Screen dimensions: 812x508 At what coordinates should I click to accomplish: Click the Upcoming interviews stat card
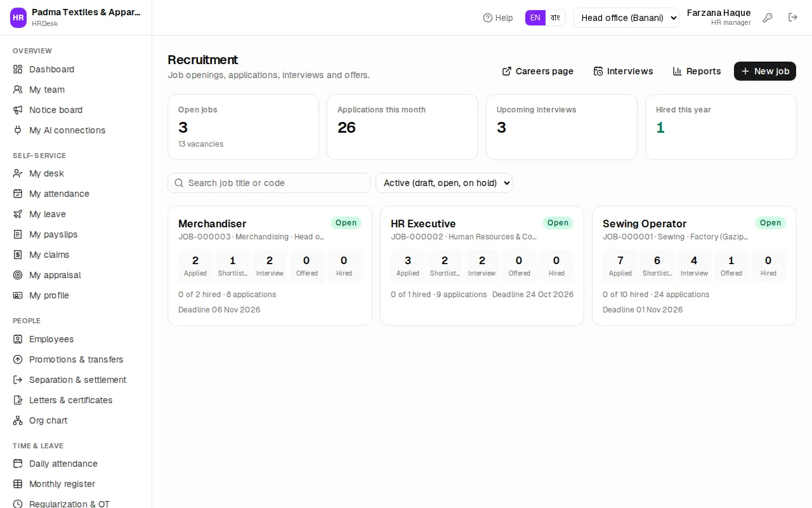point(561,127)
